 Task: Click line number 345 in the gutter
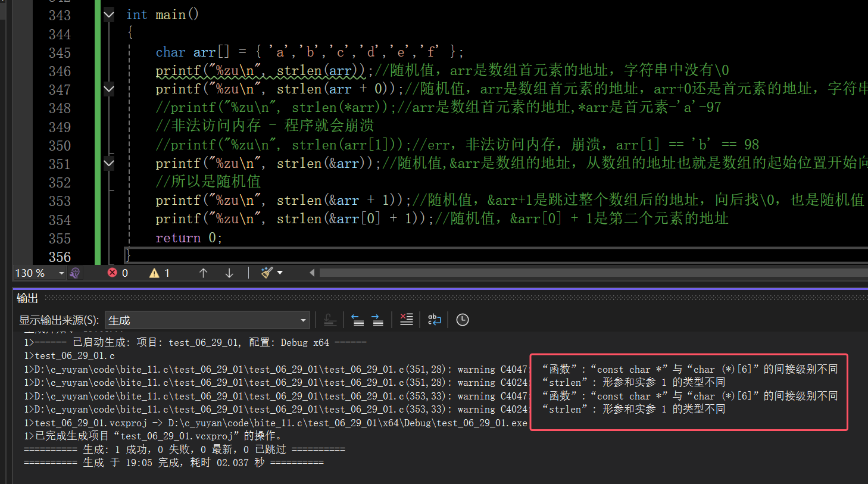point(60,53)
